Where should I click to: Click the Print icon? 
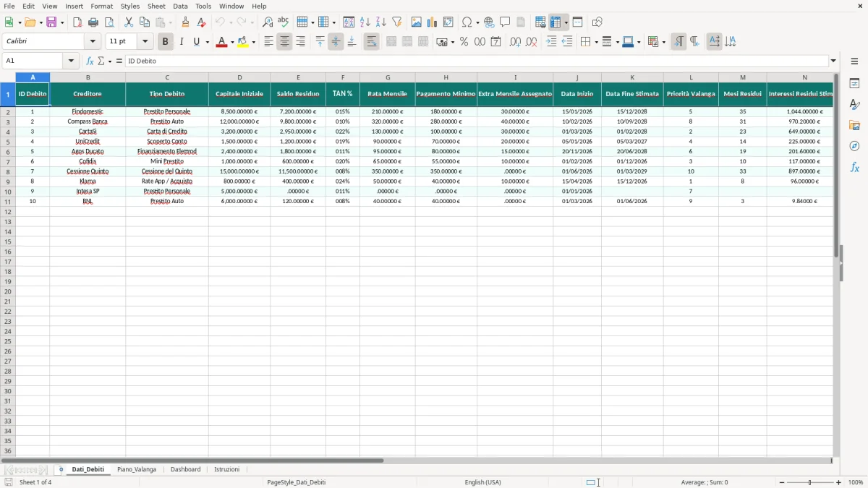[93, 22]
